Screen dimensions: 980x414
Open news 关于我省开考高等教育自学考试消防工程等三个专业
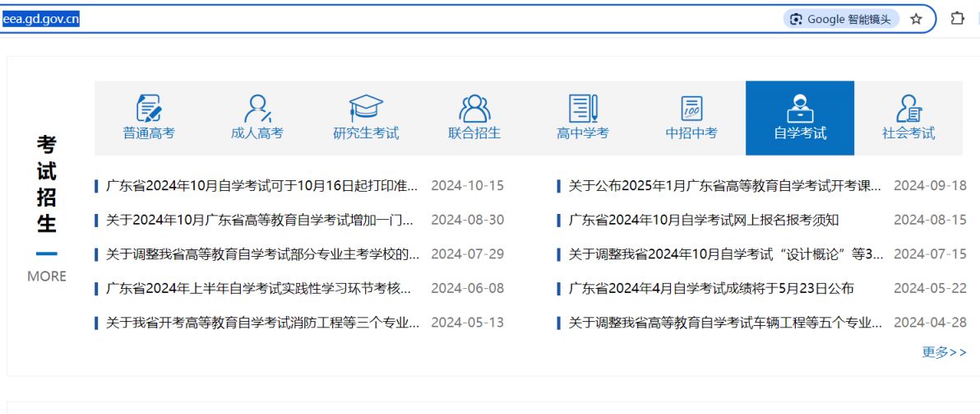tap(262, 323)
